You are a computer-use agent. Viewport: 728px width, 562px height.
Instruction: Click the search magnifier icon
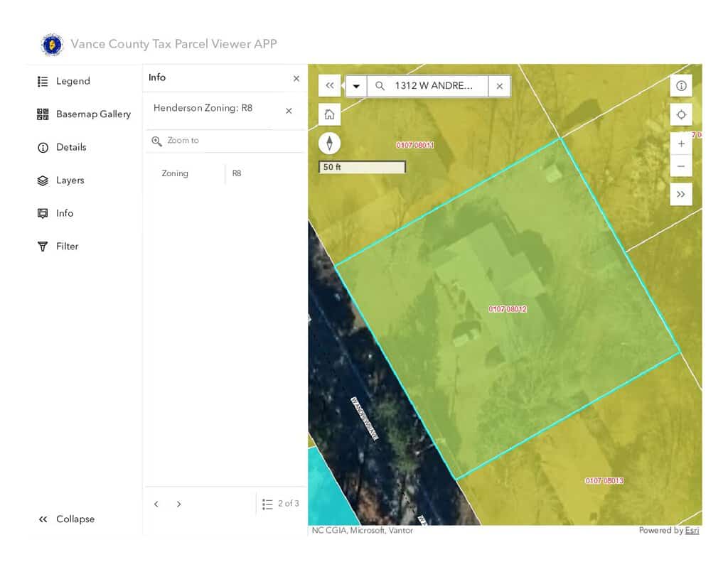pyautogui.click(x=380, y=86)
